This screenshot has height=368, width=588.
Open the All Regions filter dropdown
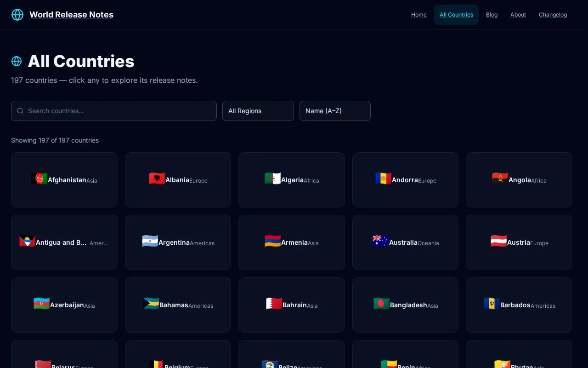point(258,111)
